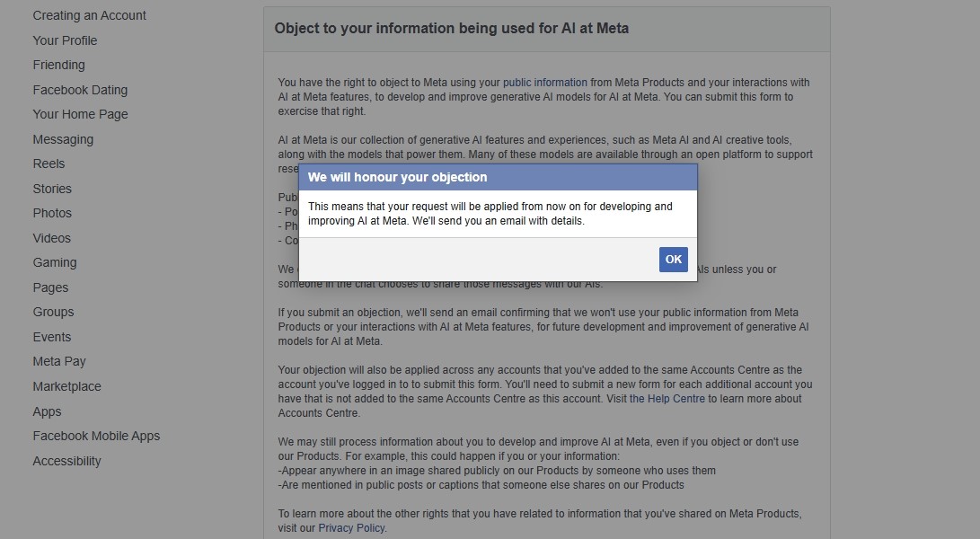Go to Events help topic

[52, 337]
